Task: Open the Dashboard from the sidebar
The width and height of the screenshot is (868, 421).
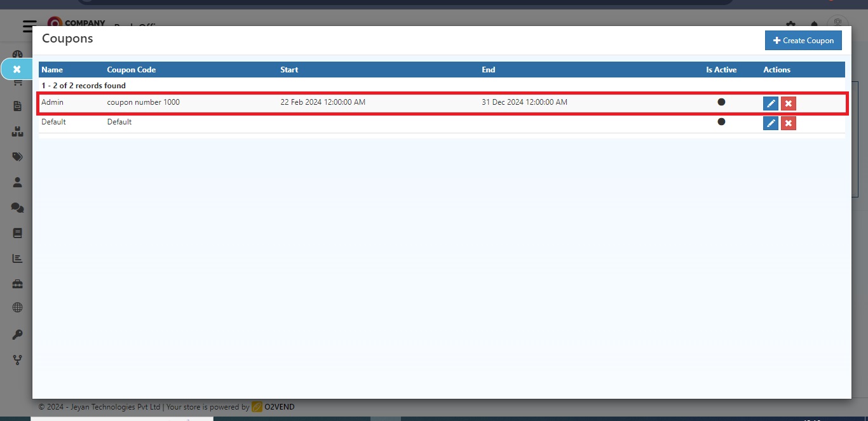Action: pyautogui.click(x=17, y=53)
